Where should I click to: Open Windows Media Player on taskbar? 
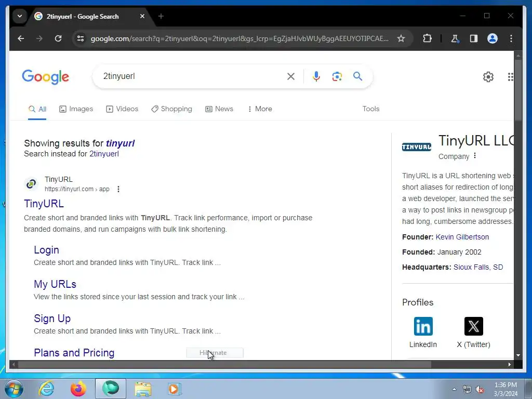point(175,389)
